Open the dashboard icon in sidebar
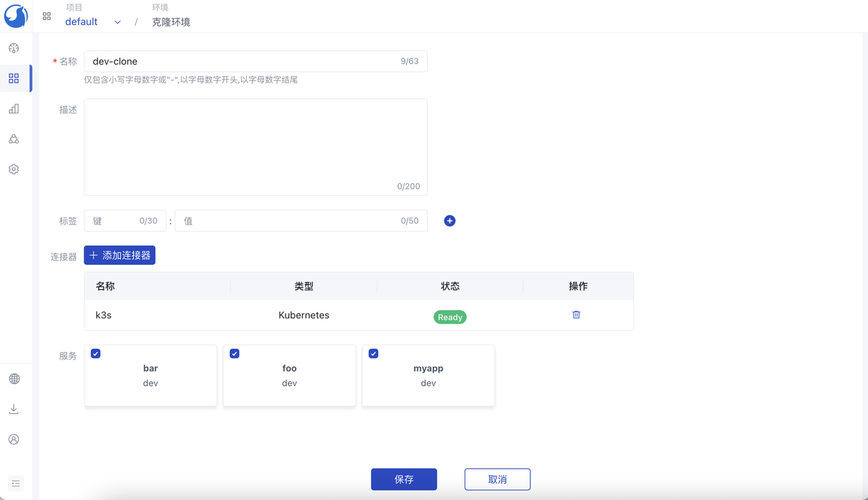868x500 pixels. (x=14, y=48)
